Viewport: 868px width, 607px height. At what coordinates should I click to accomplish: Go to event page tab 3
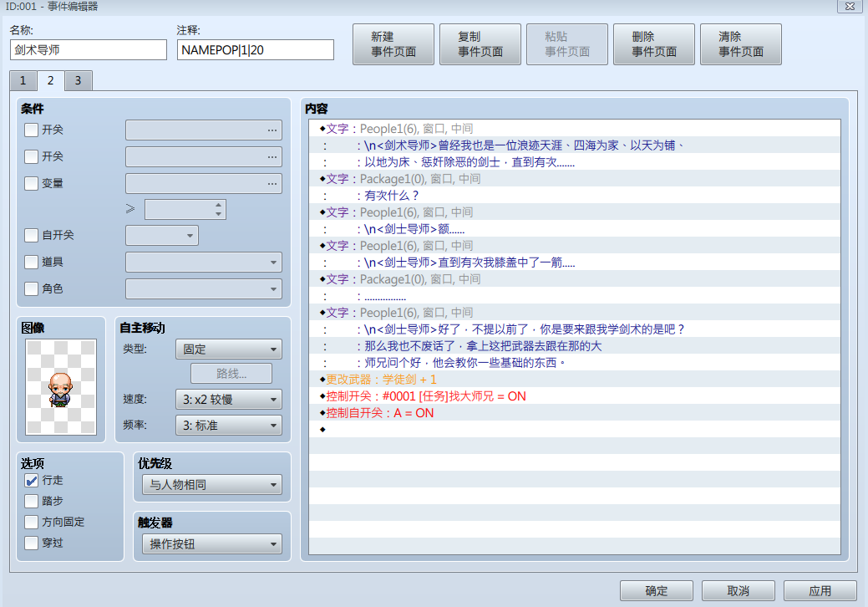tap(78, 81)
